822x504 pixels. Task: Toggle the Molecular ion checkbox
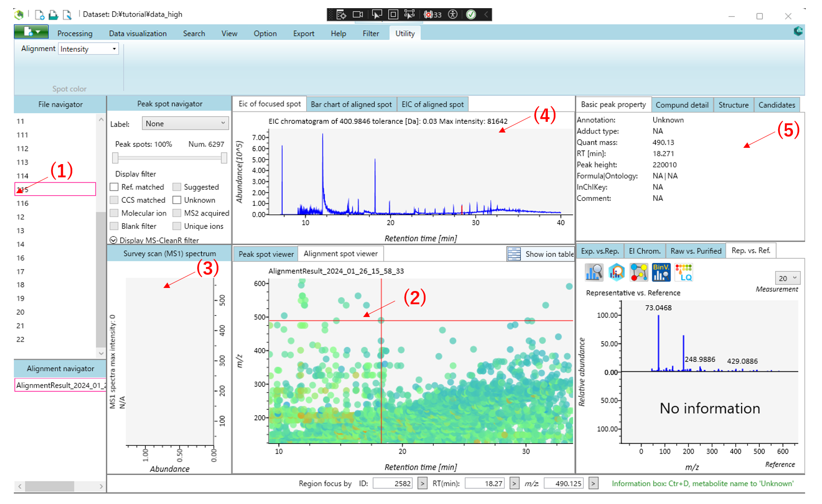pyautogui.click(x=114, y=213)
